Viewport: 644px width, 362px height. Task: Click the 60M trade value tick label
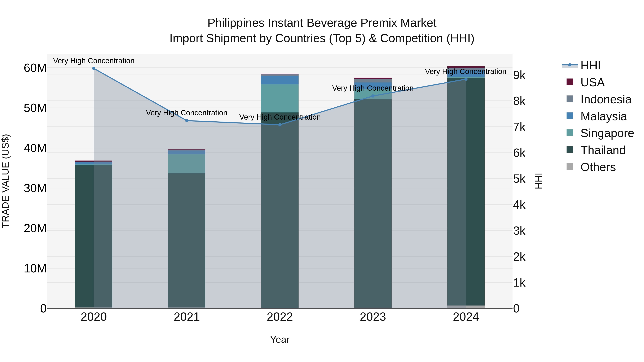[x=35, y=68]
